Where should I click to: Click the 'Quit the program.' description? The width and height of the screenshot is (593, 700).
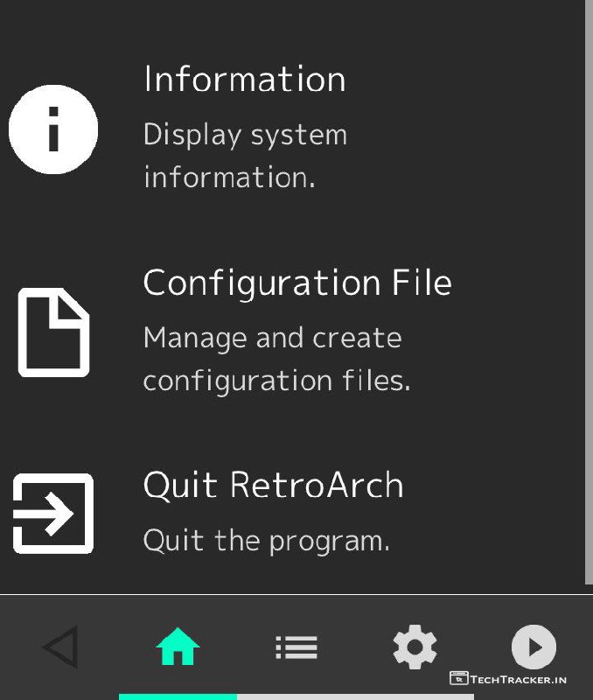266,540
